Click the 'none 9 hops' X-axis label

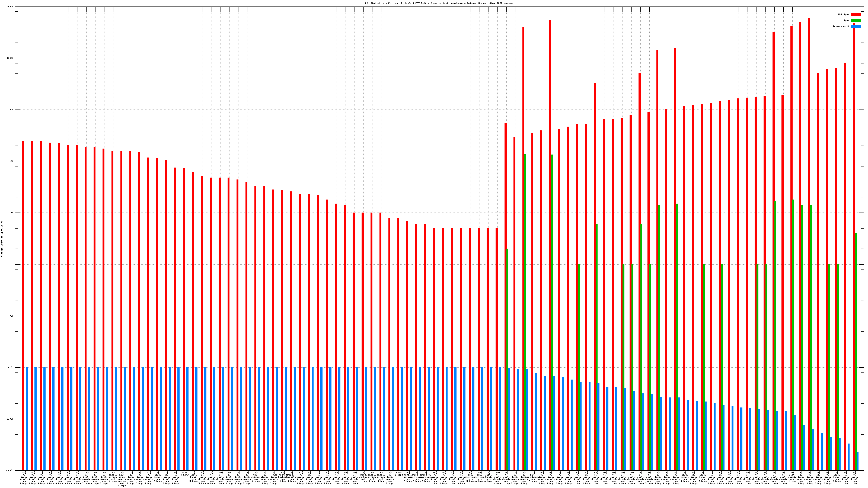[x=399, y=474]
